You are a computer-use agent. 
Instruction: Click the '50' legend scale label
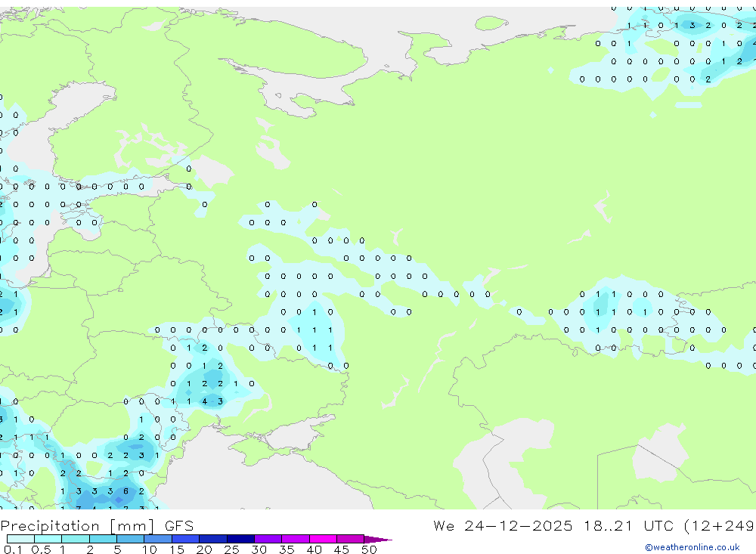click(369, 549)
